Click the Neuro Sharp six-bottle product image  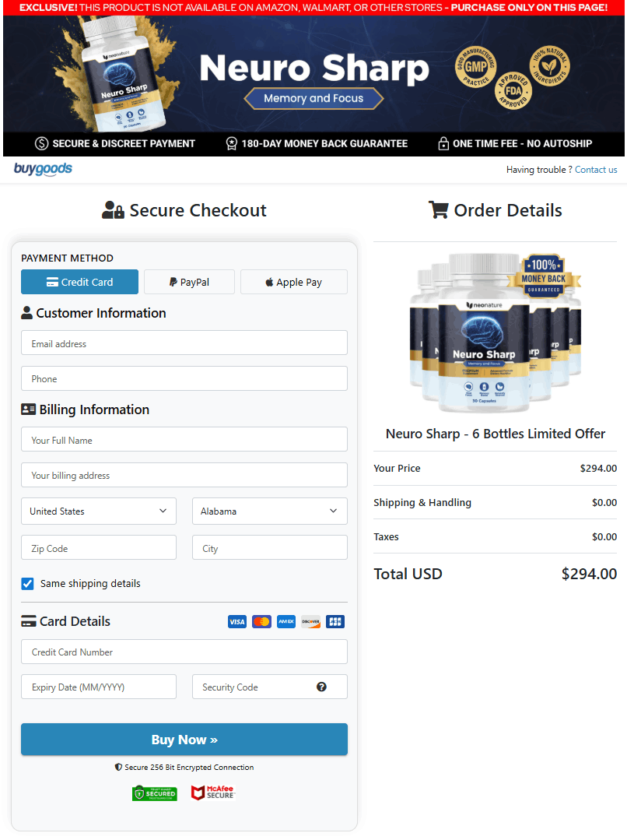point(496,333)
